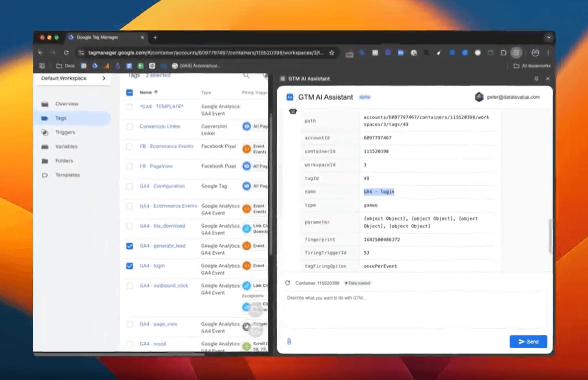The width and height of the screenshot is (588, 380).
Task: Open the Docs bookmarks folder
Action: click(66, 66)
